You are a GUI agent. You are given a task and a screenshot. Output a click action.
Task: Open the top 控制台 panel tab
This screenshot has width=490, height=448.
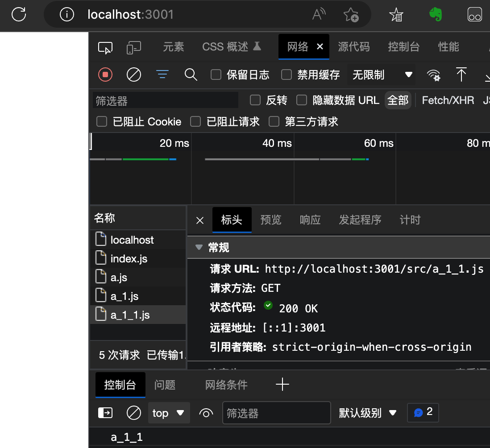(x=404, y=47)
